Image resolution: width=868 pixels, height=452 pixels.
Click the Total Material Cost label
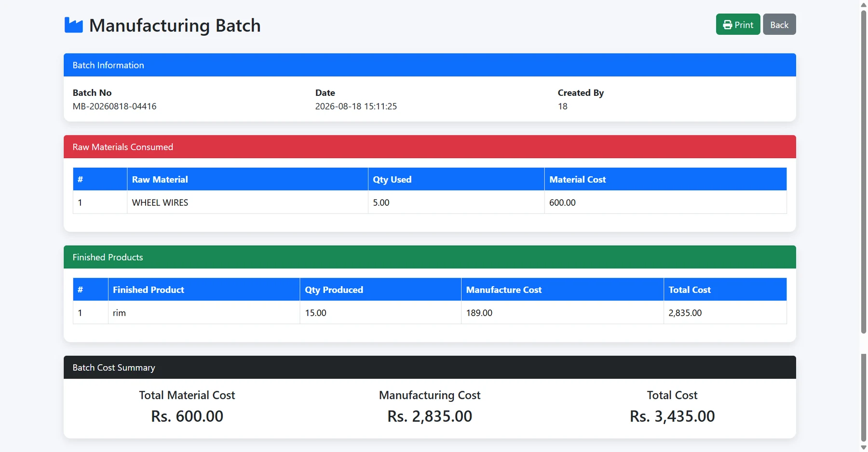187,395
